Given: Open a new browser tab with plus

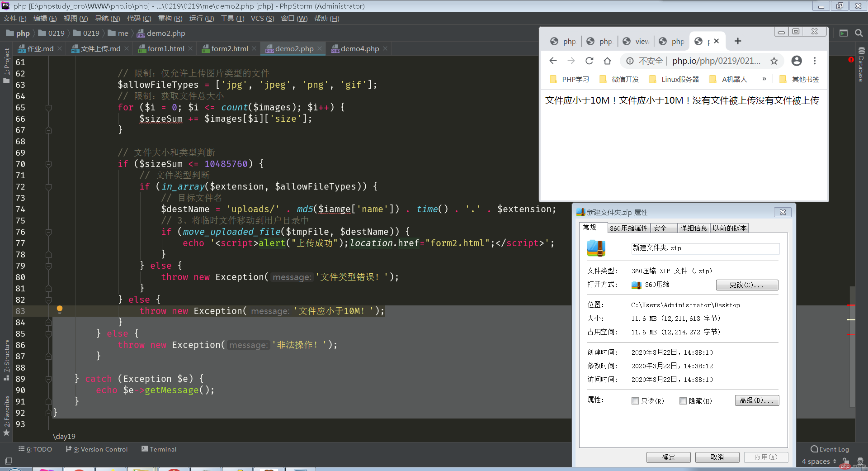Looking at the screenshot, I should (x=738, y=41).
